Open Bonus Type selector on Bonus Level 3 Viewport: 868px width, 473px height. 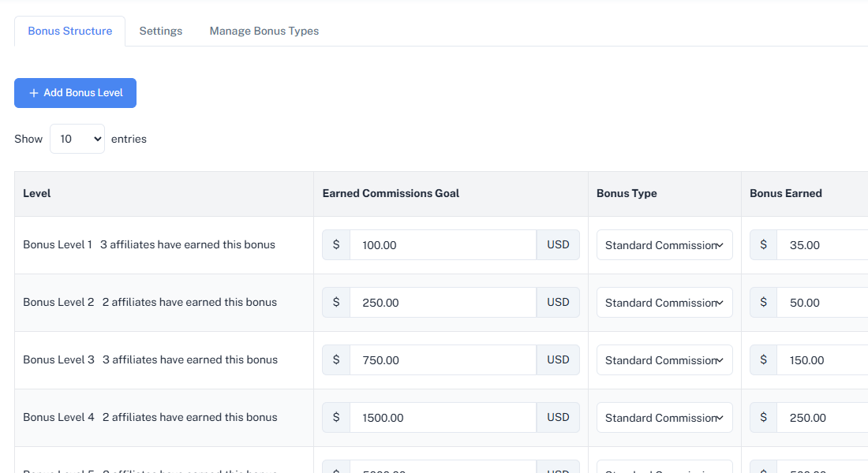click(664, 359)
